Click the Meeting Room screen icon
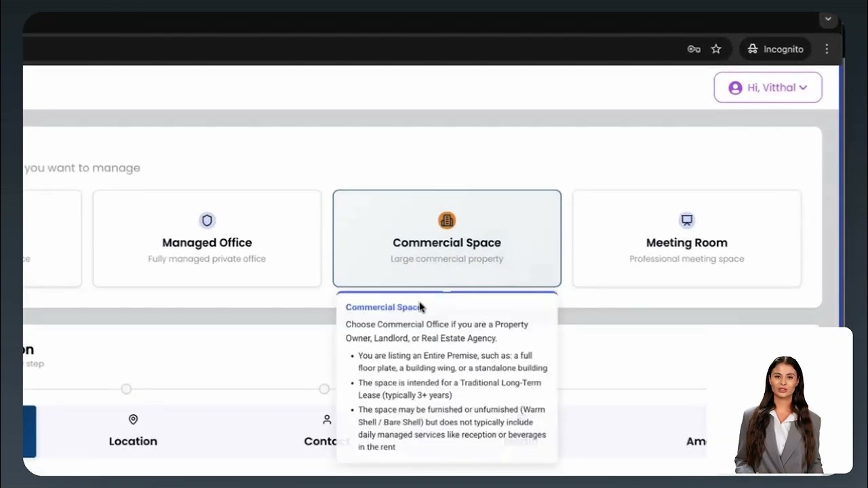Screen dimensions: 868x488 point(687,220)
